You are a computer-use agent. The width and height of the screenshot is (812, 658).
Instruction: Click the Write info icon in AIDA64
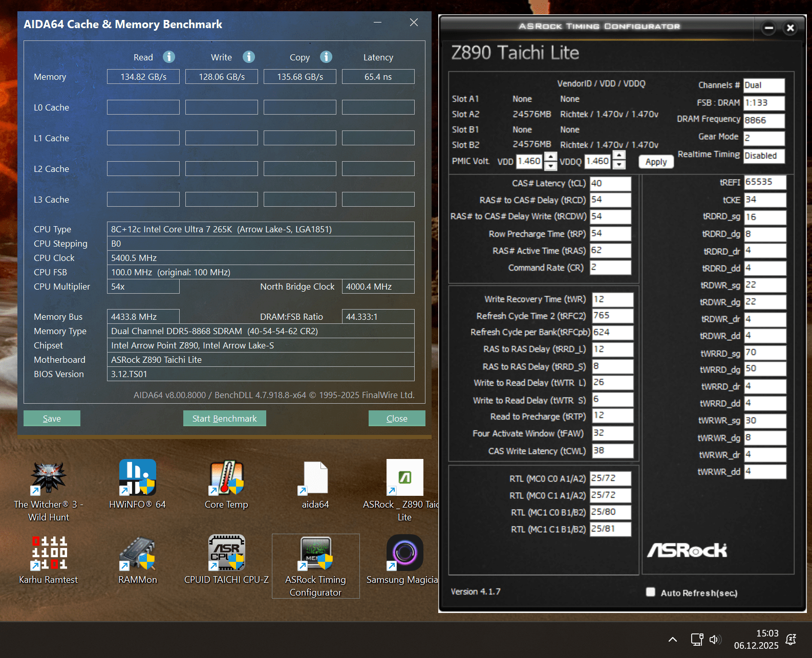click(x=249, y=57)
